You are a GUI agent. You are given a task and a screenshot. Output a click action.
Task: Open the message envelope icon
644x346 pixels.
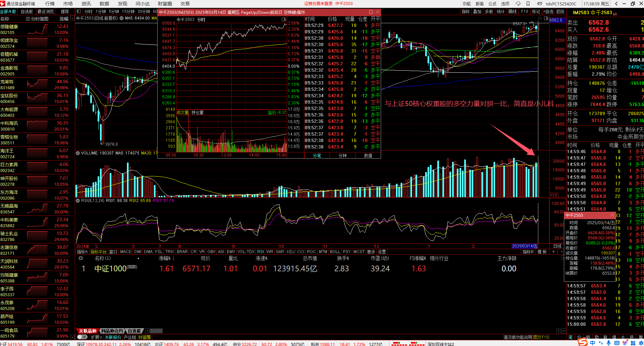coord(539,4)
